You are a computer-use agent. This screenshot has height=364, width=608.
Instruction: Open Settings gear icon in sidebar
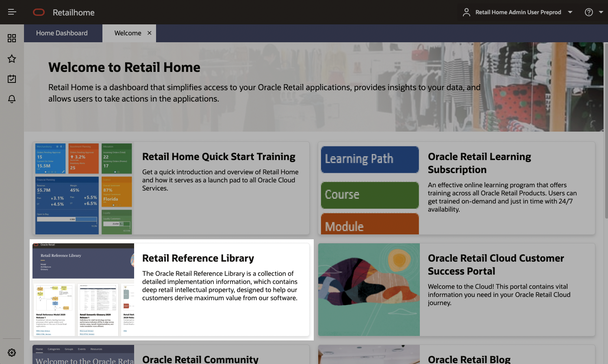coord(12,353)
